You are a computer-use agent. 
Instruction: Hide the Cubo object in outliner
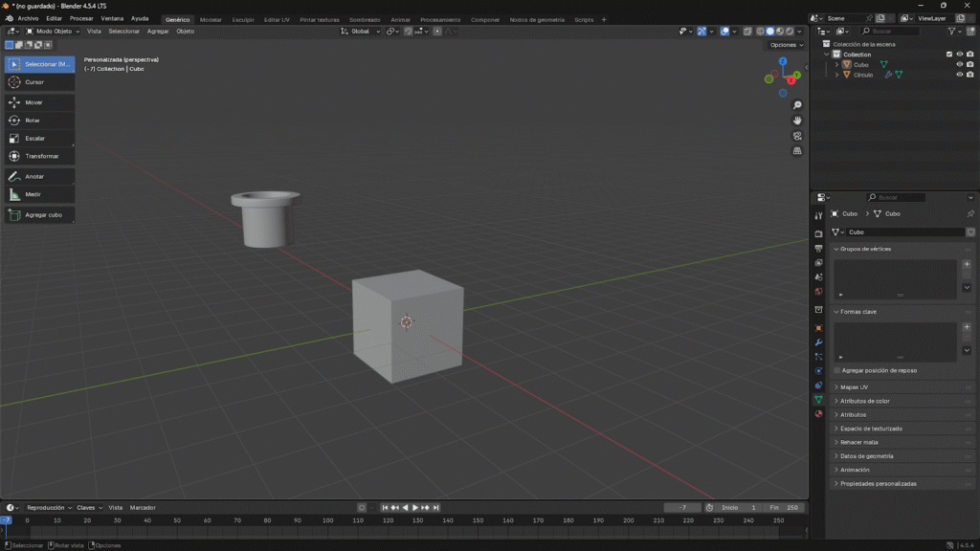pyautogui.click(x=959, y=65)
